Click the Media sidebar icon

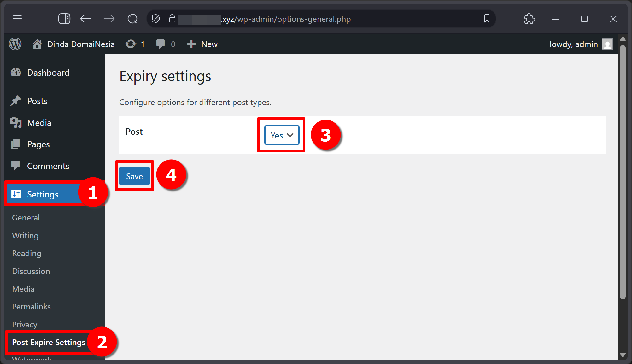click(16, 123)
